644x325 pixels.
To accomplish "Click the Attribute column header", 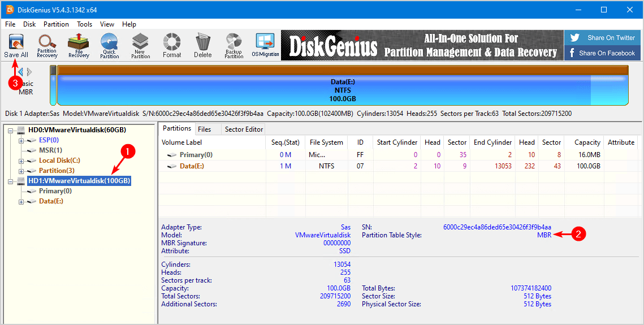I will click(621, 142).
